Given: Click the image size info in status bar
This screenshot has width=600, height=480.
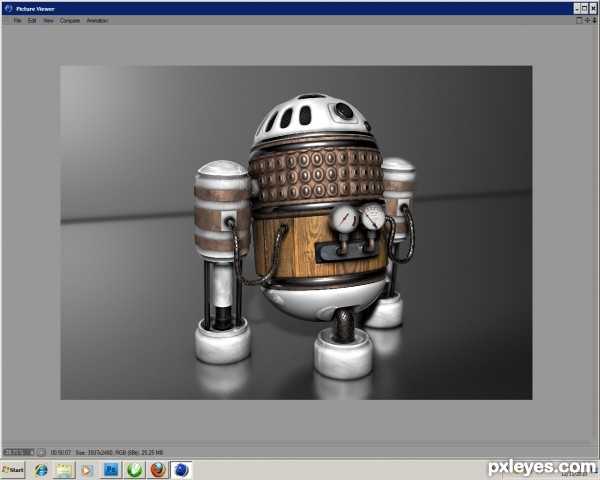Looking at the screenshot, I should (119, 452).
